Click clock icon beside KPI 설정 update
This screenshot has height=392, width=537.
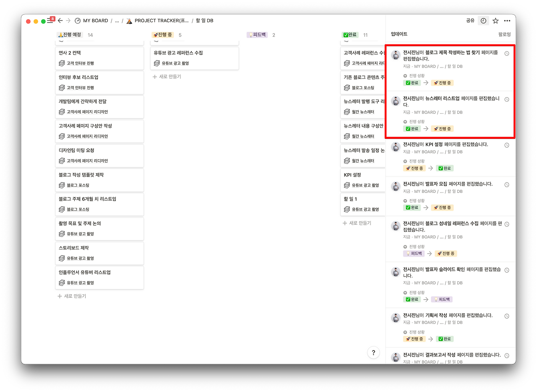pos(507,145)
